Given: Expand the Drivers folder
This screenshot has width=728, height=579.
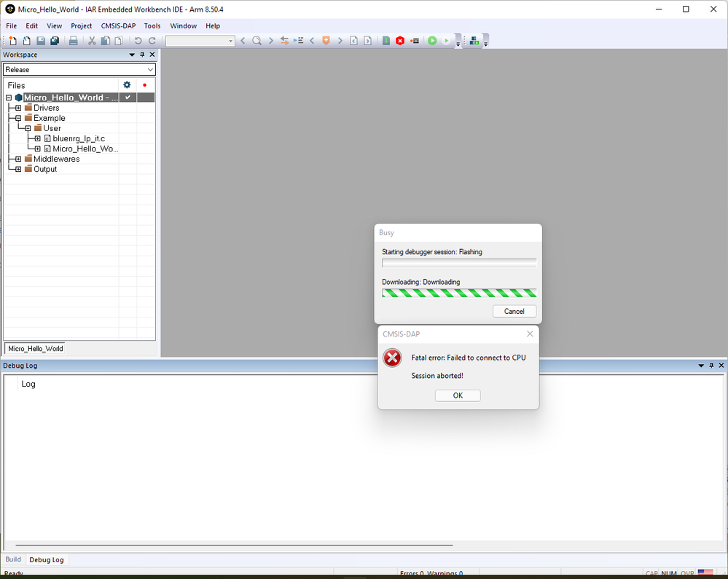Looking at the screenshot, I should [18, 108].
